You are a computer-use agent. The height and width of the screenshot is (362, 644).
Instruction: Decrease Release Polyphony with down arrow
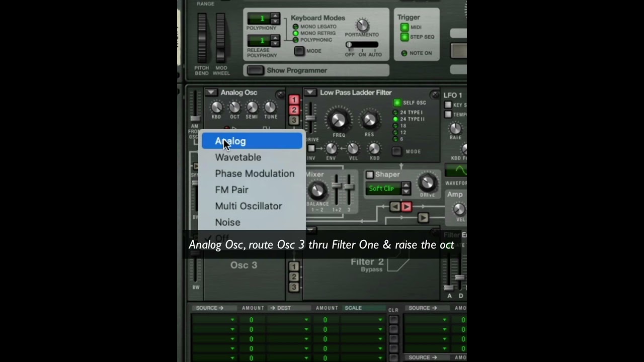(275, 44)
